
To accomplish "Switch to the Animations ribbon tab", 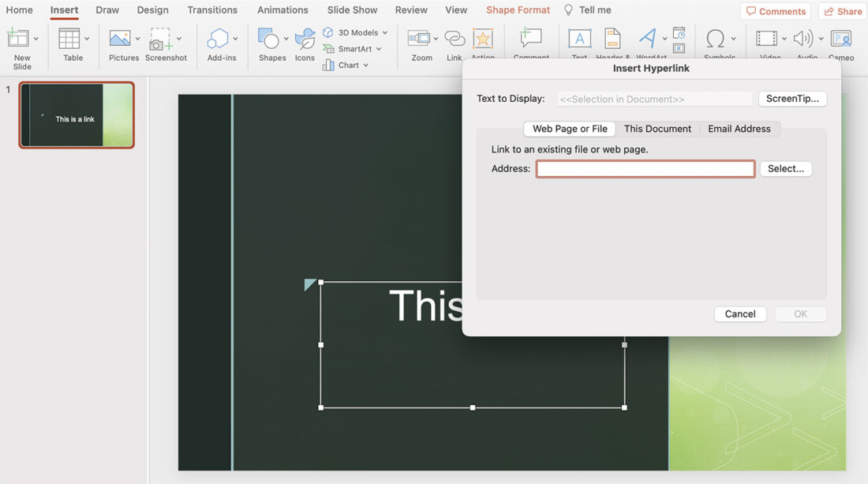I will [x=282, y=9].
